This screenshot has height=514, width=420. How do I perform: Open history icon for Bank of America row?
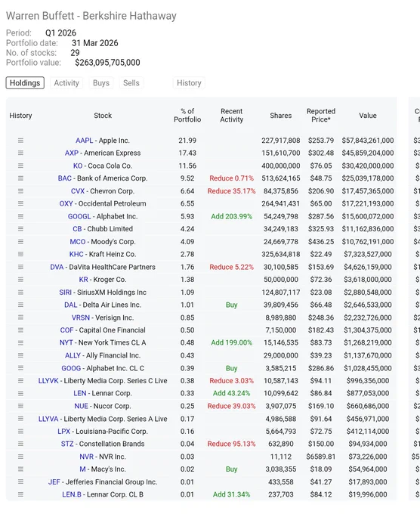(x=20, y=178)
